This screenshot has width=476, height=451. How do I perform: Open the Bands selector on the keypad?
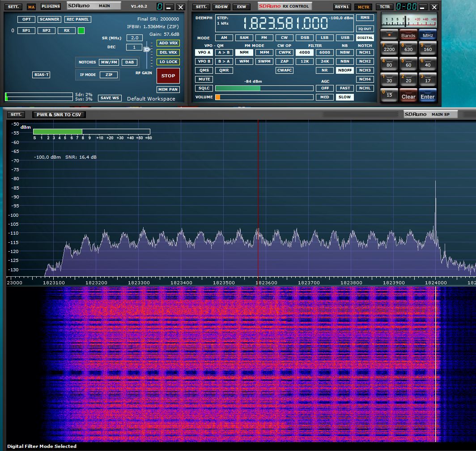[x=408, y=35]
